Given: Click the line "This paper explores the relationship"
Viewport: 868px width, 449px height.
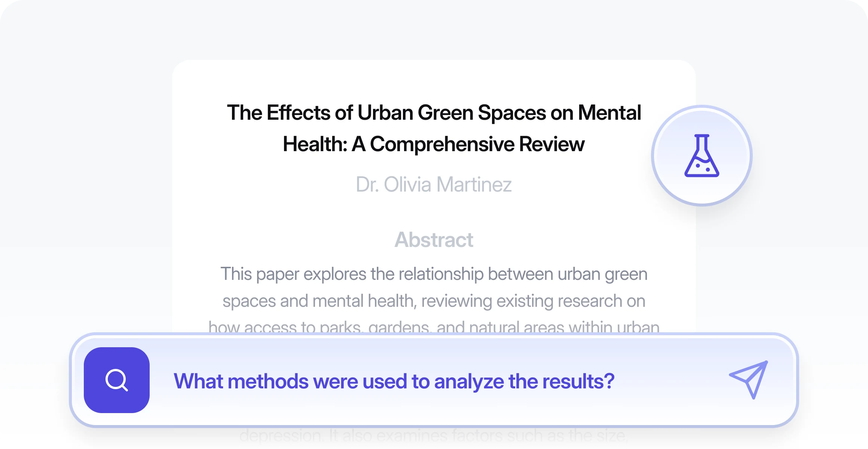Looking at the screenshot, I should pyautogui.click(x=434, y=274).
